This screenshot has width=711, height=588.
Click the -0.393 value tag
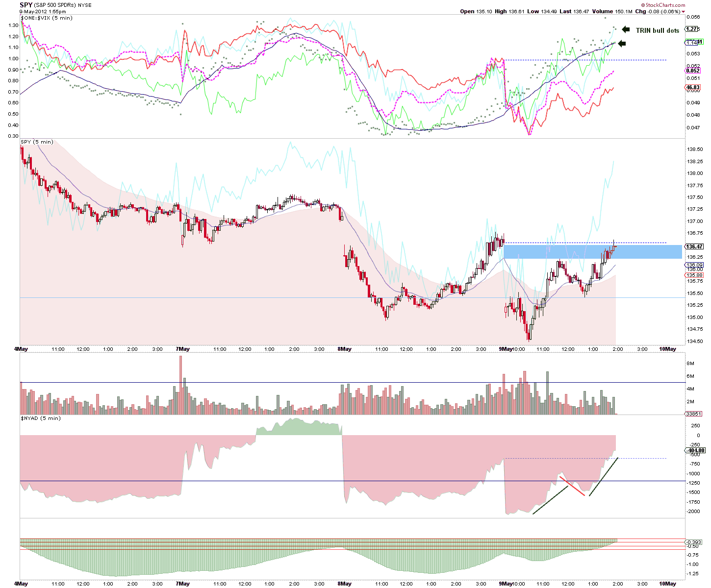693,542
